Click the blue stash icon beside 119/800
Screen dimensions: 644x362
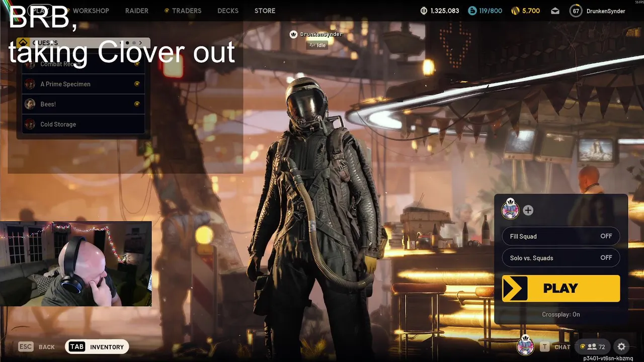(x=472, y=11)
